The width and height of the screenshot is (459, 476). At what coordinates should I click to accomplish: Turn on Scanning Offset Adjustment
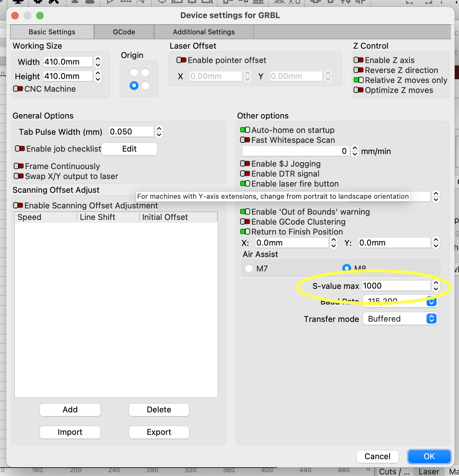click(18, 205)
